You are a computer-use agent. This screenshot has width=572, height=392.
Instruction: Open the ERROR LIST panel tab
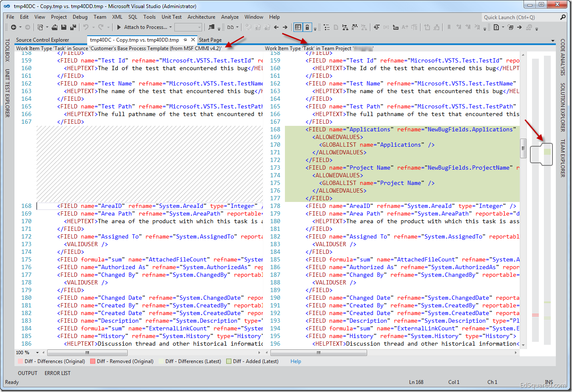57,373
